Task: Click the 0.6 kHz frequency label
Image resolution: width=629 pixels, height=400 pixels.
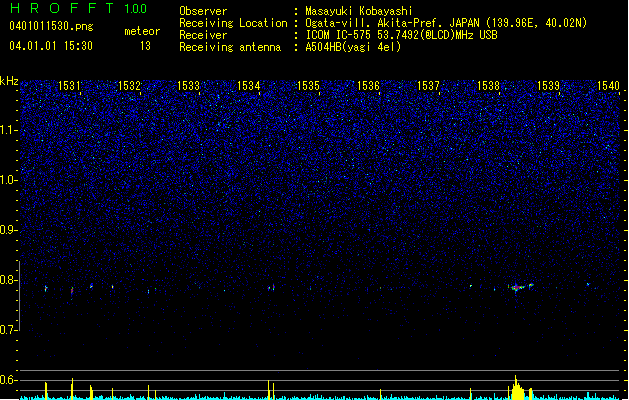Action: tap(9, 380)
